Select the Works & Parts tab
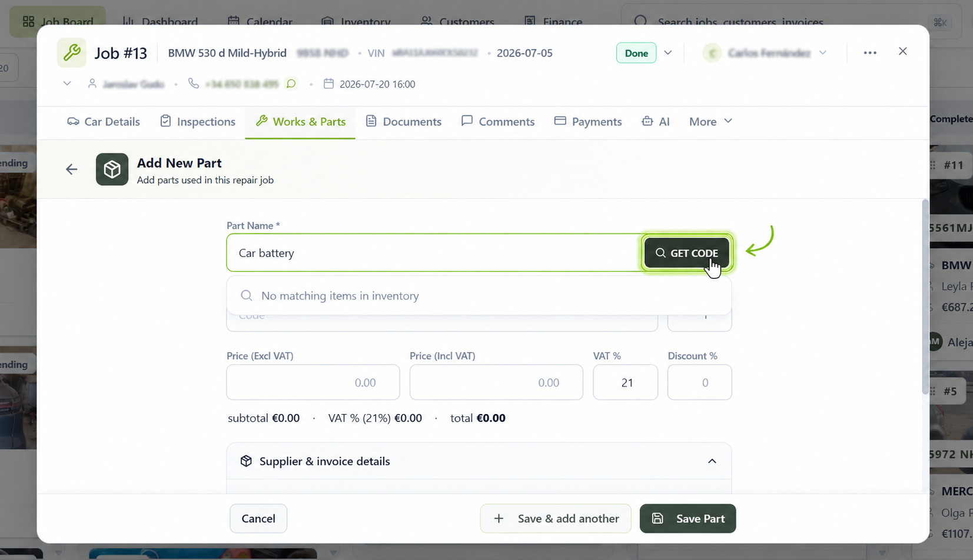973x560 pixels. 300,121
